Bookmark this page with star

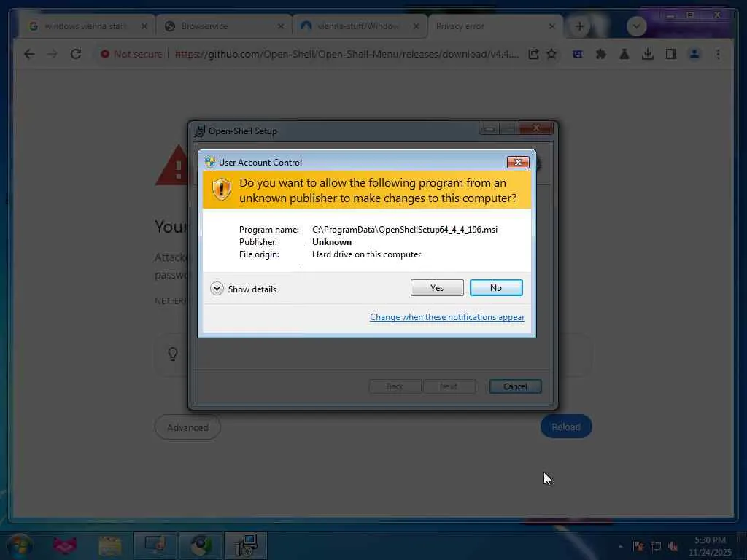[551, 54]
